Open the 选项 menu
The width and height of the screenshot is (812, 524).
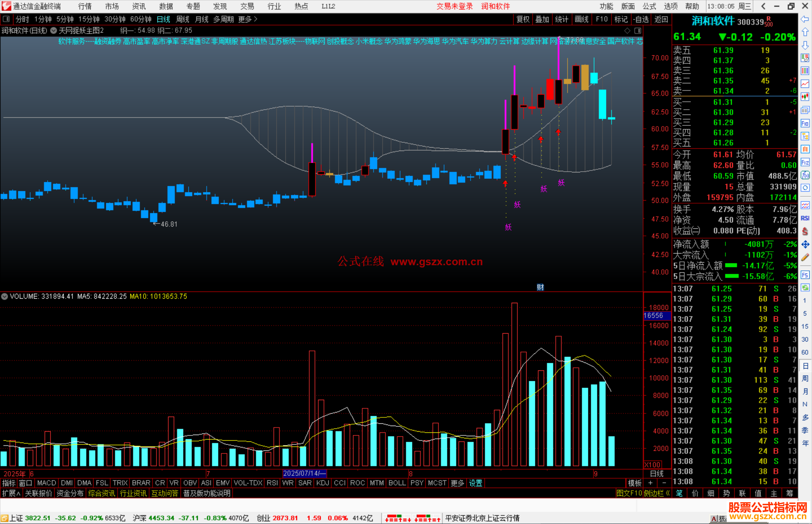(671, 6)
